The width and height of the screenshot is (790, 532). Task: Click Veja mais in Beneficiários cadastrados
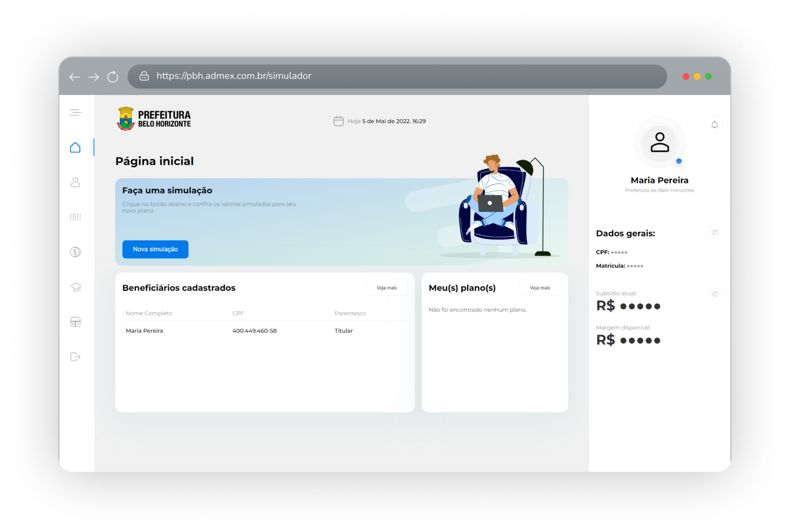tap(386, 288)
